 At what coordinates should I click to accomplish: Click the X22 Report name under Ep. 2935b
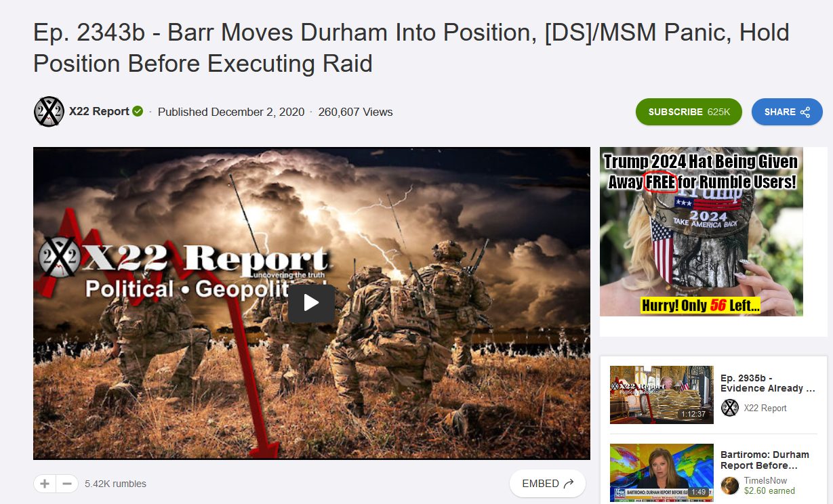[765, 408]
